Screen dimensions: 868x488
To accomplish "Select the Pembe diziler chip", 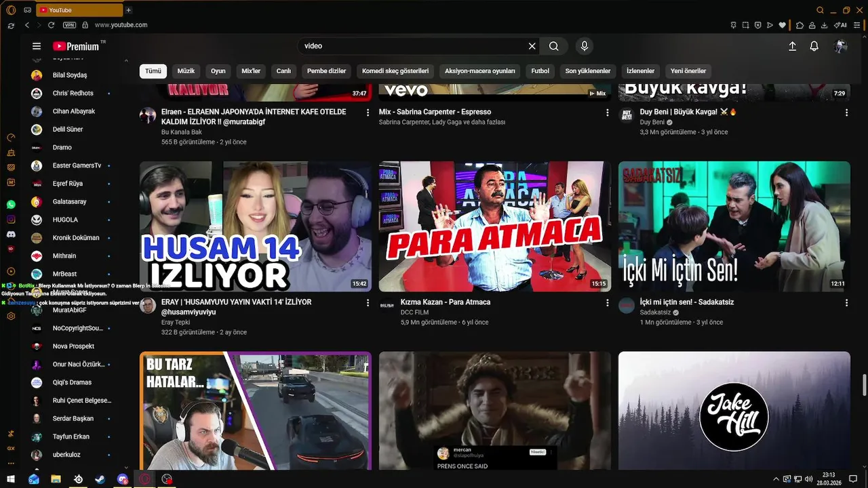I will point(326,70).
